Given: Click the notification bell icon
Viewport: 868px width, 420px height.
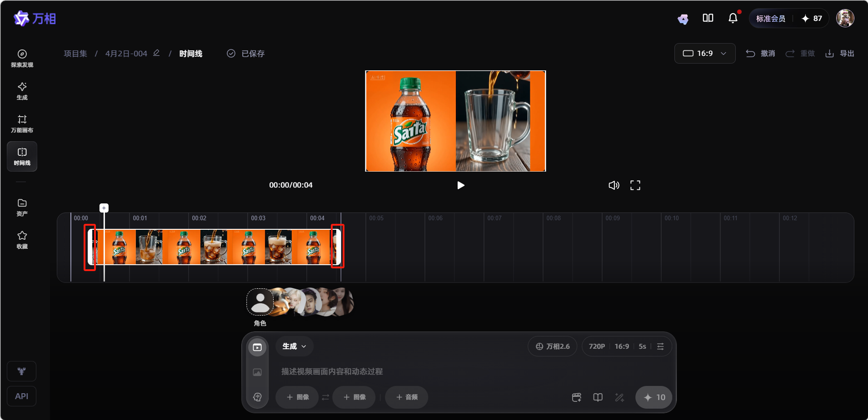Looking at the screenshot, I should coord(733,18).
